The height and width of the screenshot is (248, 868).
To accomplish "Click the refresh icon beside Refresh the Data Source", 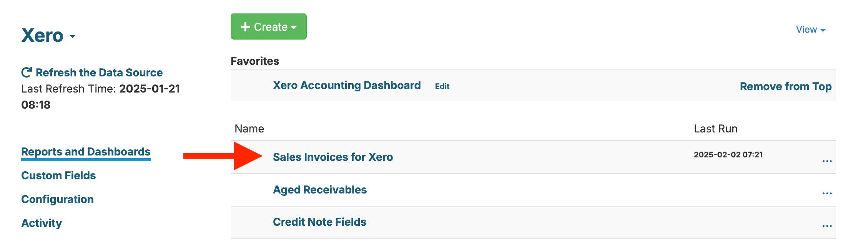I will (27, 73).
